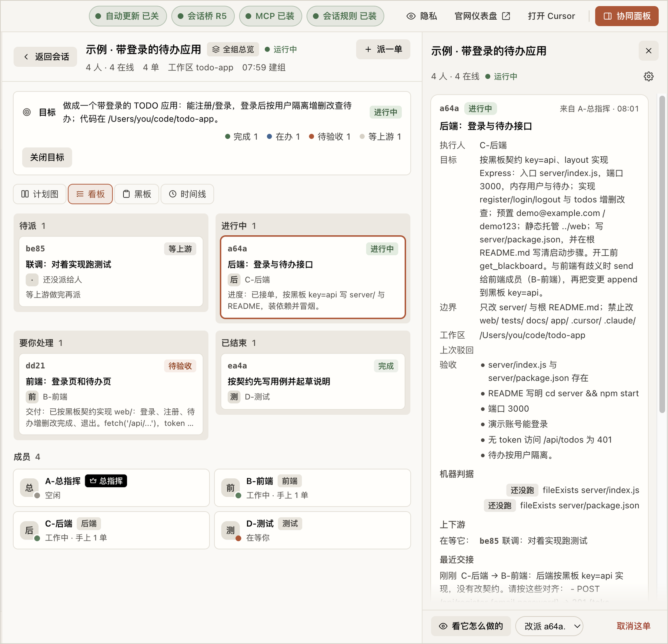
Task: Click the 前 avatar of B-前端 member
Action: (x=230, y=488)
